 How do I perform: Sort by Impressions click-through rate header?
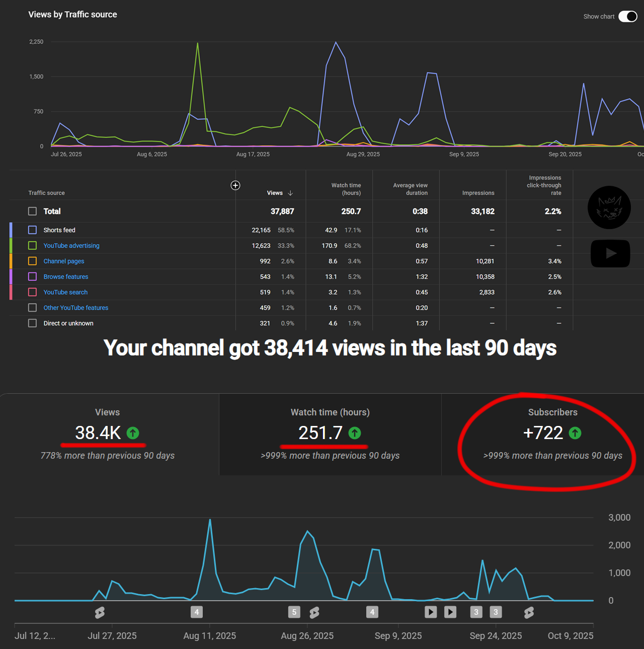[x=544, y=185]
